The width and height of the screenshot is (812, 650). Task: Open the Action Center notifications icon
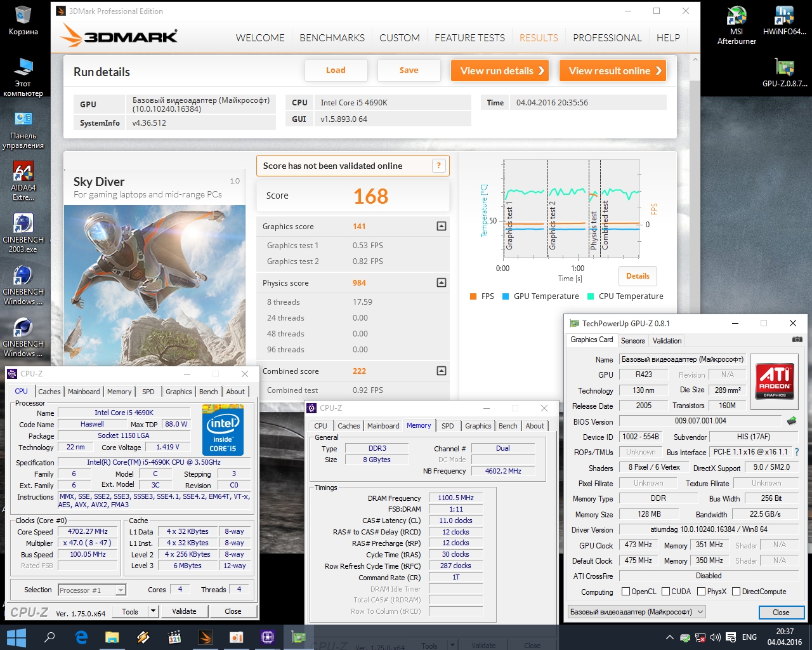(x=731, y=637)
